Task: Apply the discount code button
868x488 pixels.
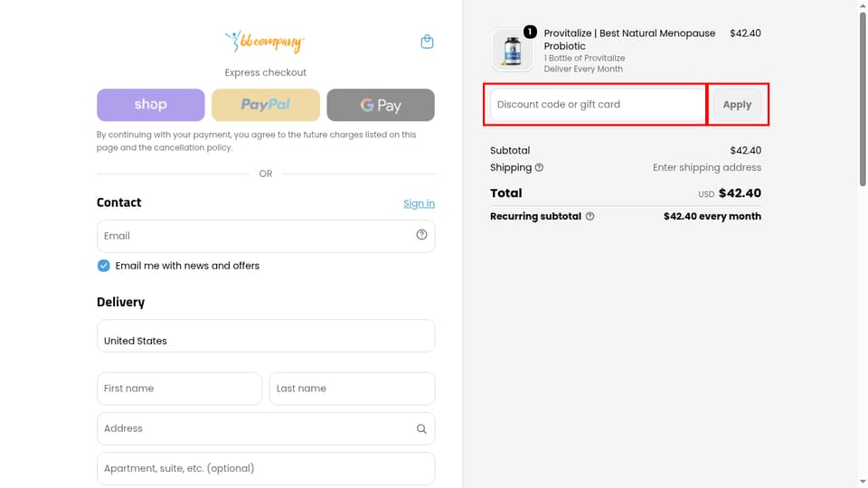Action: click(738, 105)
